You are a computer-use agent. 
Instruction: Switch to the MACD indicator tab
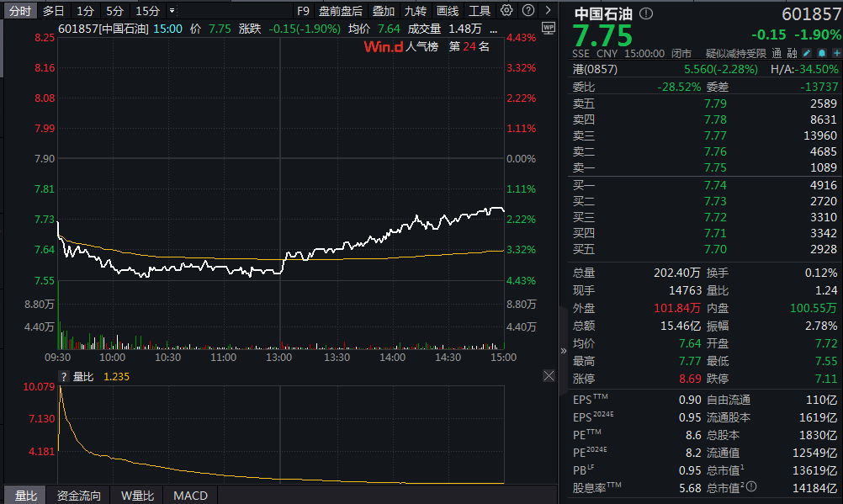click(x=189, y=496)
